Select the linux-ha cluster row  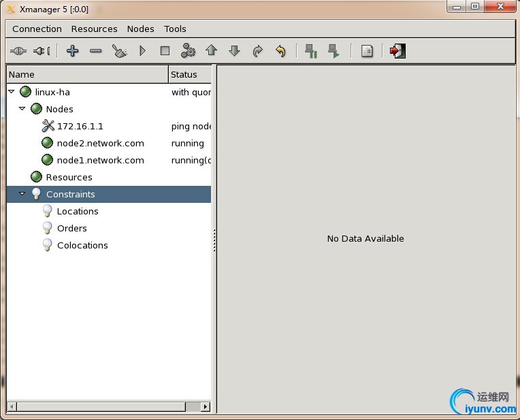109,92
